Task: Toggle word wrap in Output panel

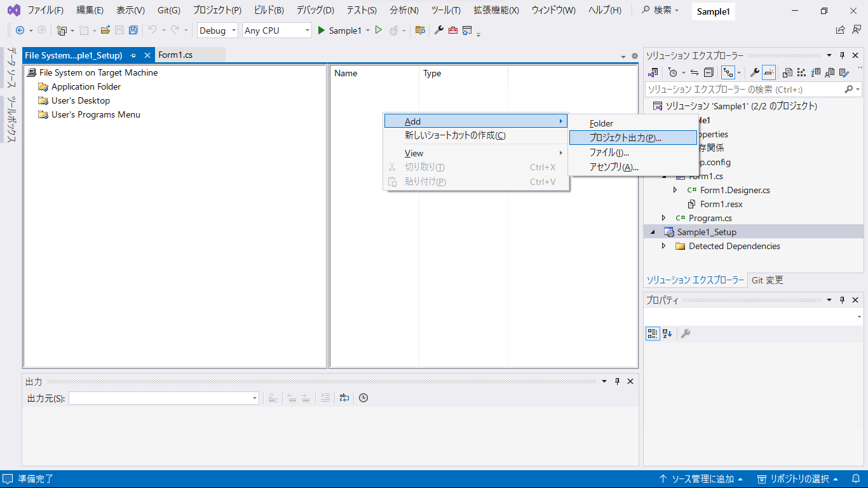Action: [x=344, y=398]
